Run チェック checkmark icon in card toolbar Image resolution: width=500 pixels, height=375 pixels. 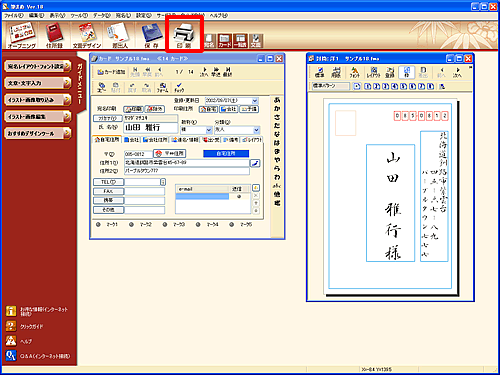(x=179, y=88)
